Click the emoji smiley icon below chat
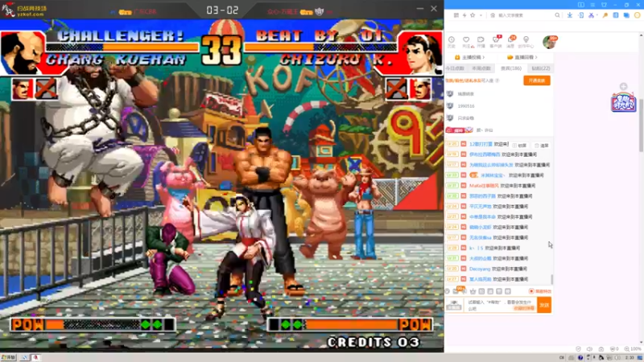This screenshot has width=644, height=362. tap(448, 291)
